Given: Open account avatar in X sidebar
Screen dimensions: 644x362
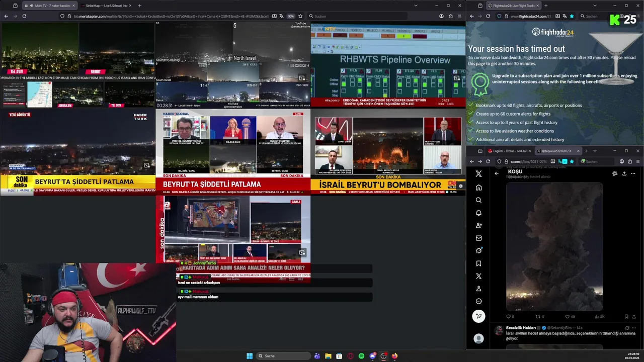Looking at the screenshot, I should tap(478, 339).
